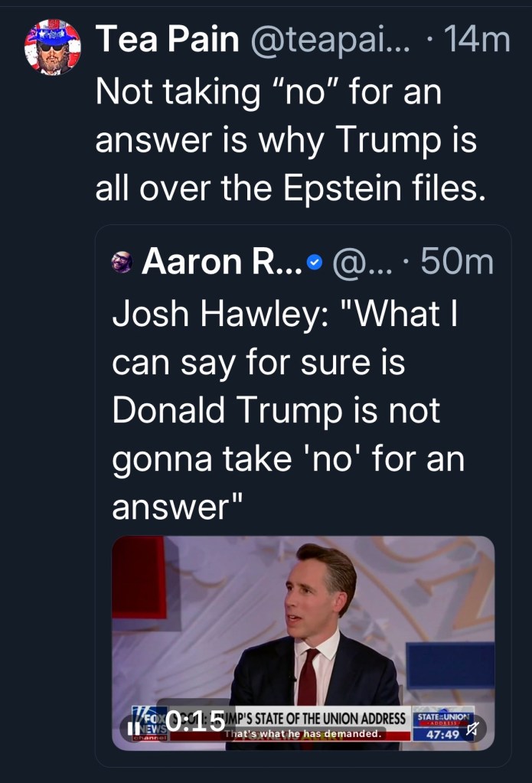The width and height of the screenshot is (532, 783).
Task: Open the Tea Pain display name
Action: point(167,39)
